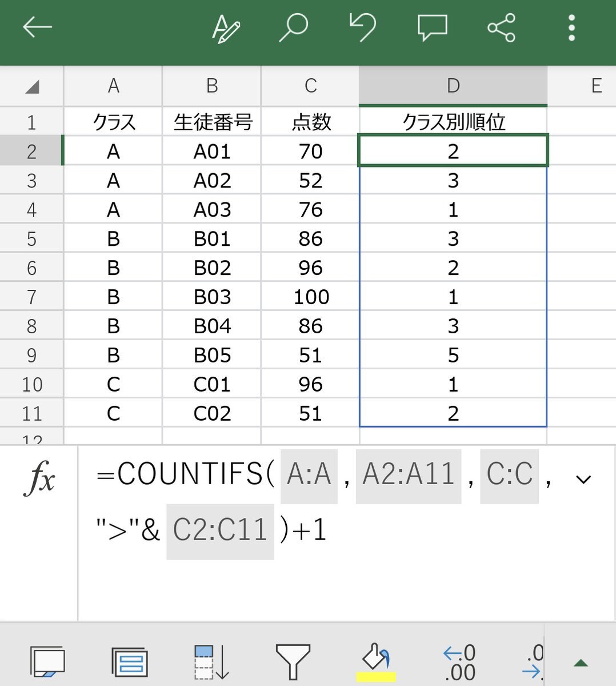Image resolution: width=616 pixels, height=686 pixels.
Task: Open the sheets view icon in bottom toolbar
Action: 47,662
